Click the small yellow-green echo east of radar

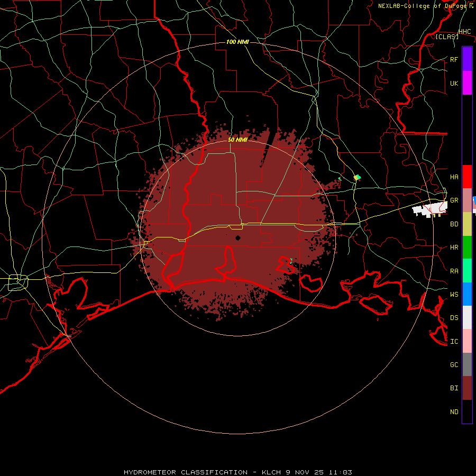pyautogui.click(x=357, y=177)
